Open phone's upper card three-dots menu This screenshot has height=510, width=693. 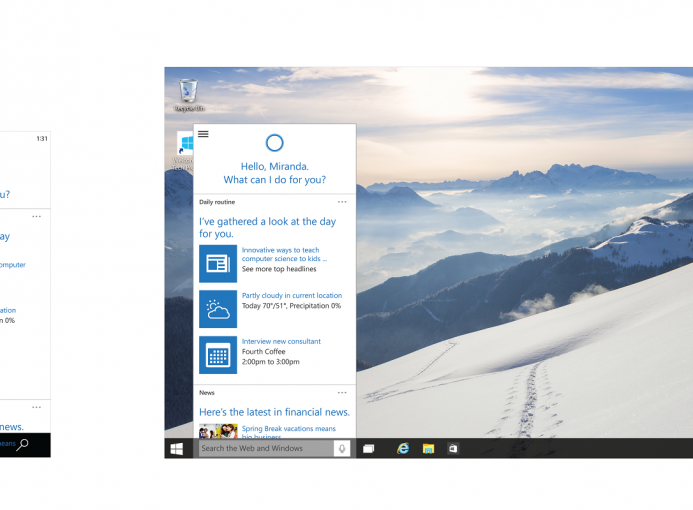[36, 217]
